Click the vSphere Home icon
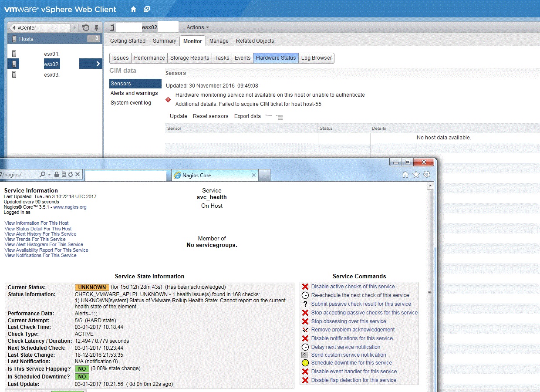 [134, 9]
